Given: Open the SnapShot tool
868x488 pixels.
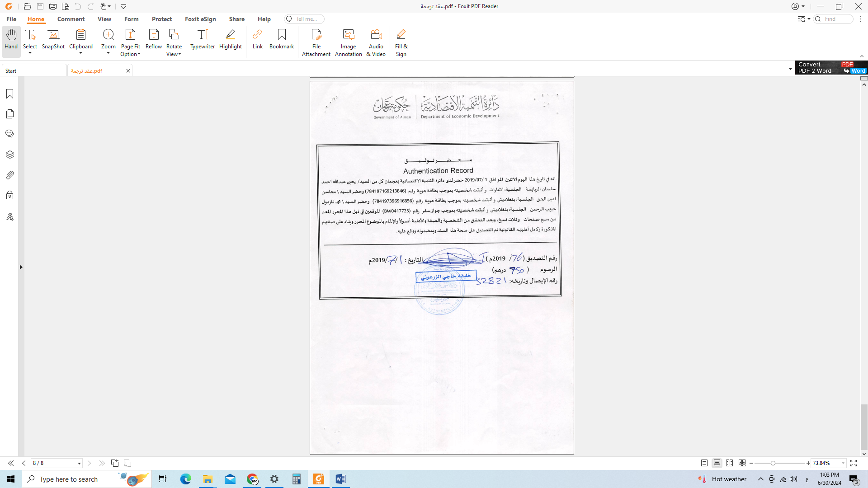Looking at the screenshot, I should [53, 39].
